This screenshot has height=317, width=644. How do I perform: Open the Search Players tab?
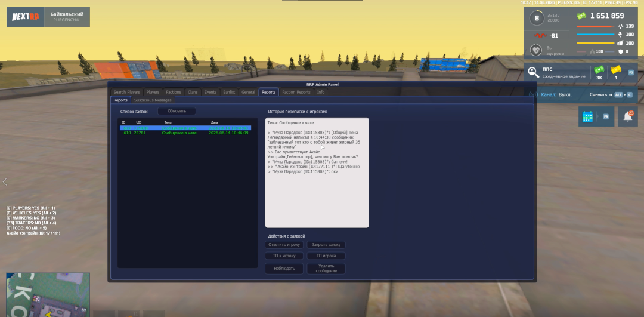(x=126, y=92)
